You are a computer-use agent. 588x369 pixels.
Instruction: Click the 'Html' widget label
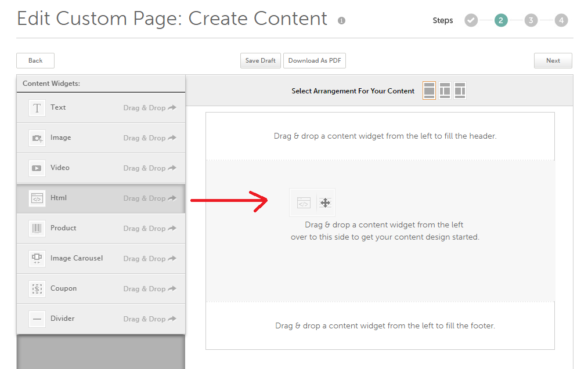click(x=59, y=198)
